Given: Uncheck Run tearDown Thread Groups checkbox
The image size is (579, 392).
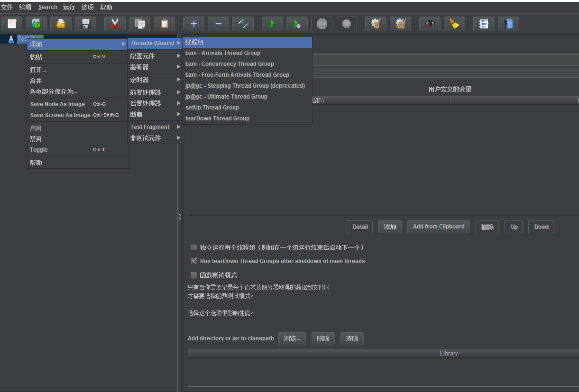Looking at the screenshot, I should pyautogui.click(x=193, y=261).
